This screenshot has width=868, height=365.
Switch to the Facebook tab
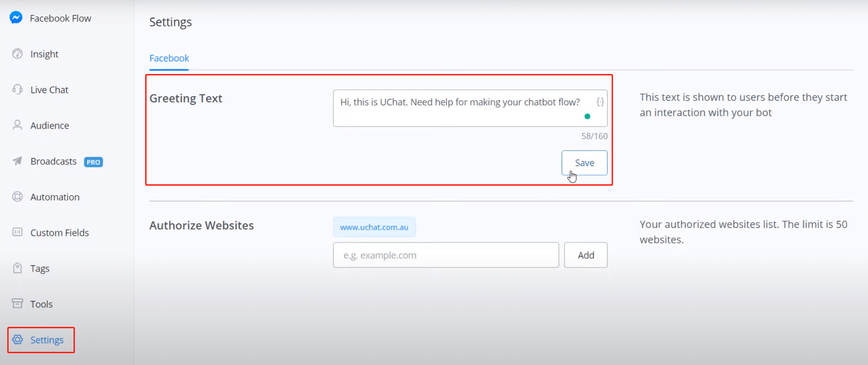[x=169, y=58]
